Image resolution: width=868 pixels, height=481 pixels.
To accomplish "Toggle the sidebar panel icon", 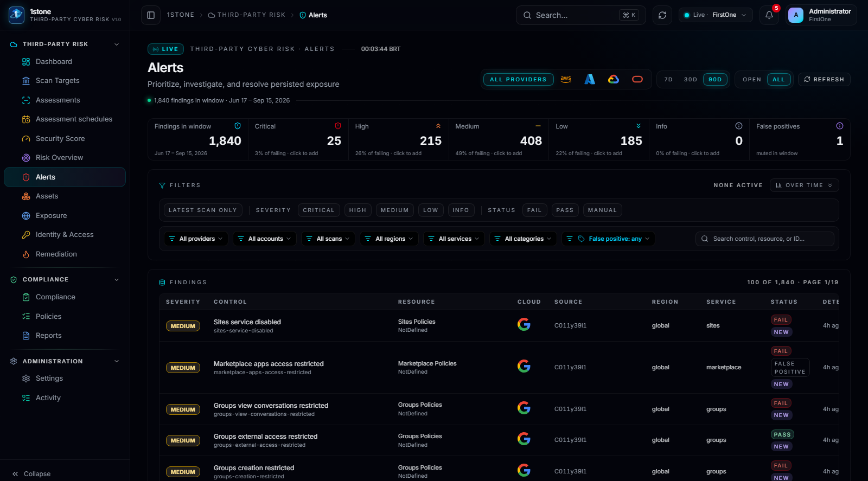I will point(151,15).
